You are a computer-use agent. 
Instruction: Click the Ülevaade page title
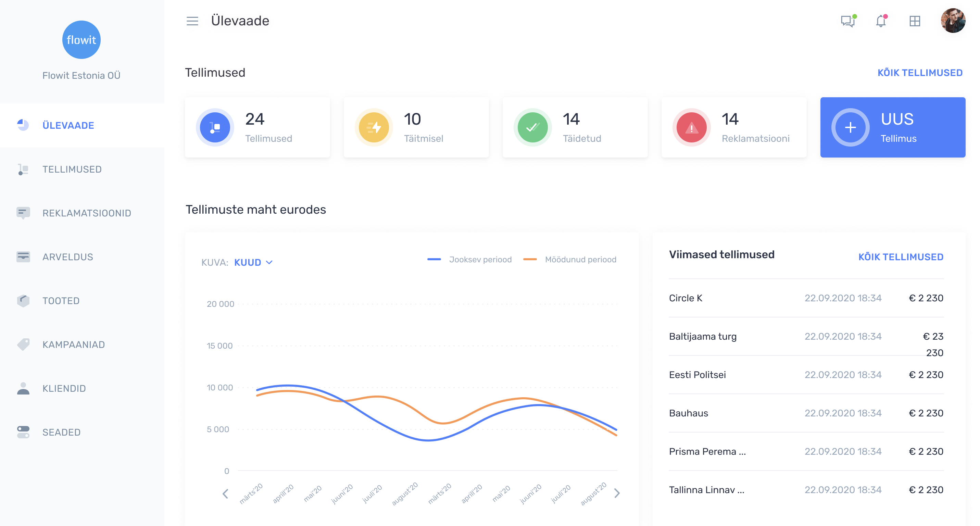tap(240, 21)
